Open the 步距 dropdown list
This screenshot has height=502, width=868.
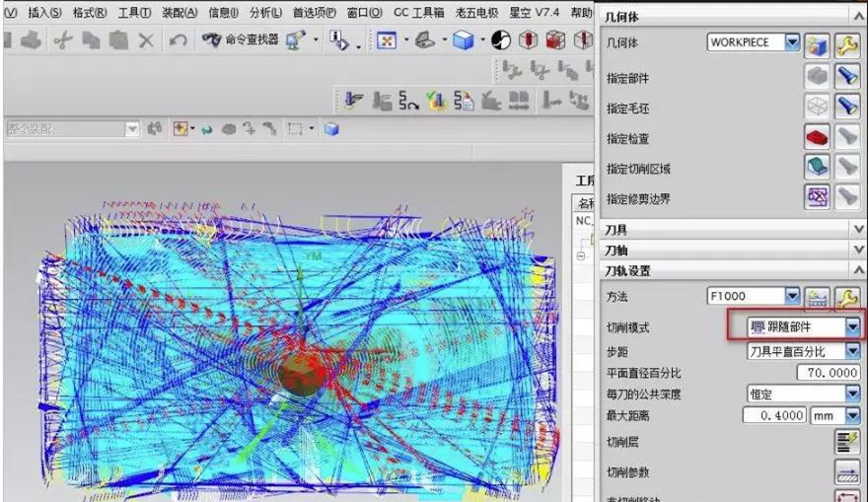852,351
